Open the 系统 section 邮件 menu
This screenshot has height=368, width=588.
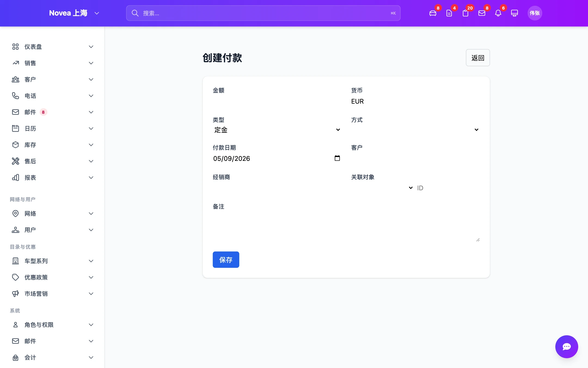(x=53, y=341)
